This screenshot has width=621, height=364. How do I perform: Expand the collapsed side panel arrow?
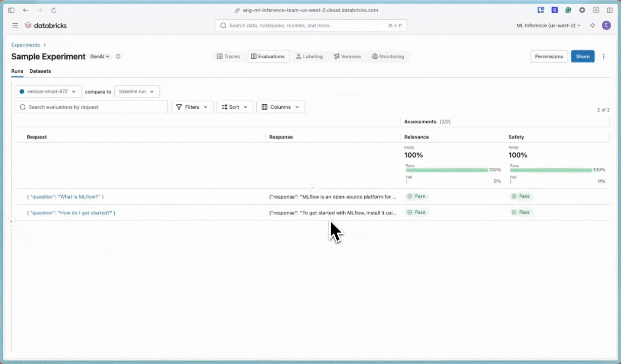pos(11,221)
